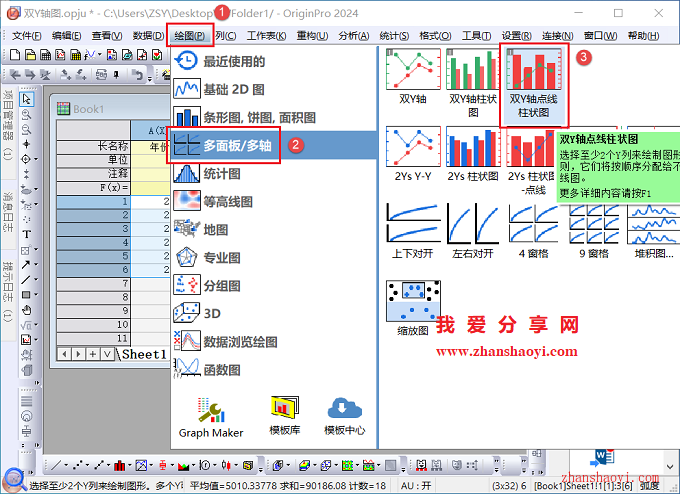
Task: Select the 长名称 label row
Action: tap(93, 147)
